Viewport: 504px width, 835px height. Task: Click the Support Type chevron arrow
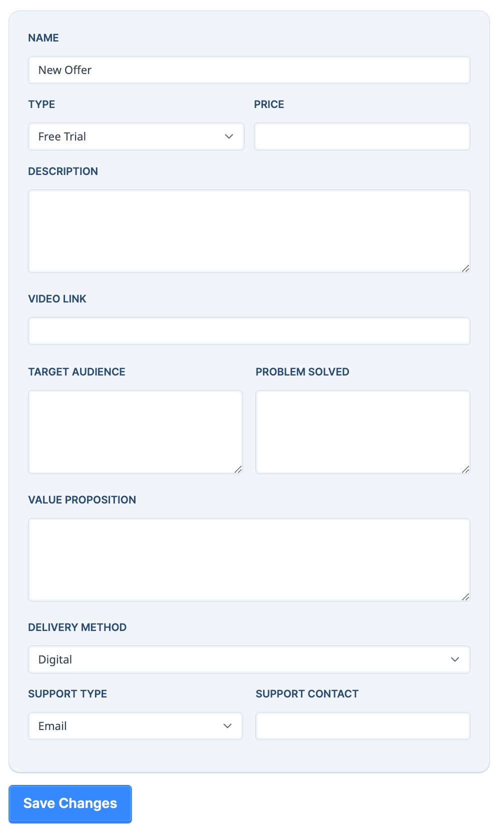click(x=227, y=726)
